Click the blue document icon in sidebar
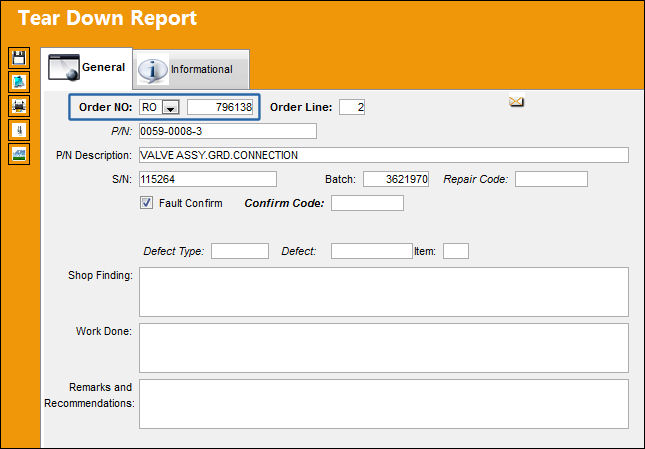This screenshot has height=449, width=645. [19, 82]
